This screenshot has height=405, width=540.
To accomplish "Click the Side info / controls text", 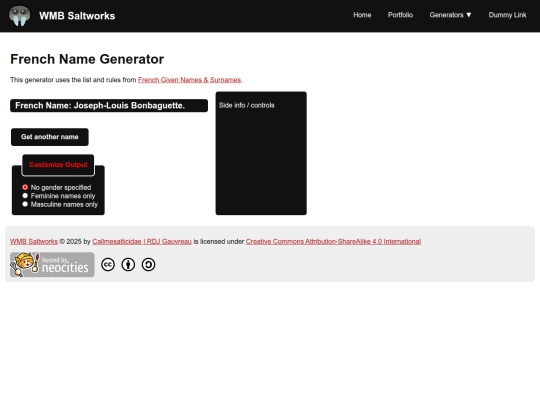I will [247, 105].
